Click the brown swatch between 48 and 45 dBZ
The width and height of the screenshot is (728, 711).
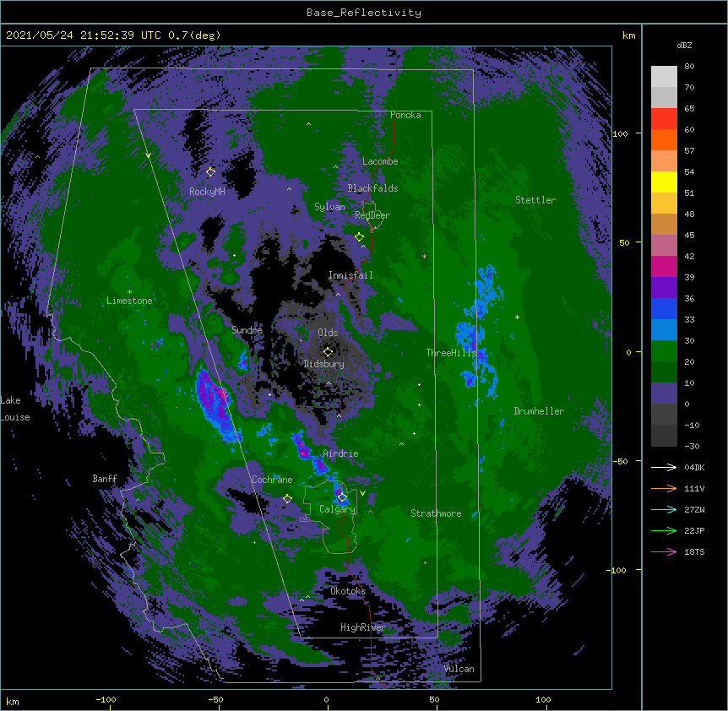pos(664,224)
